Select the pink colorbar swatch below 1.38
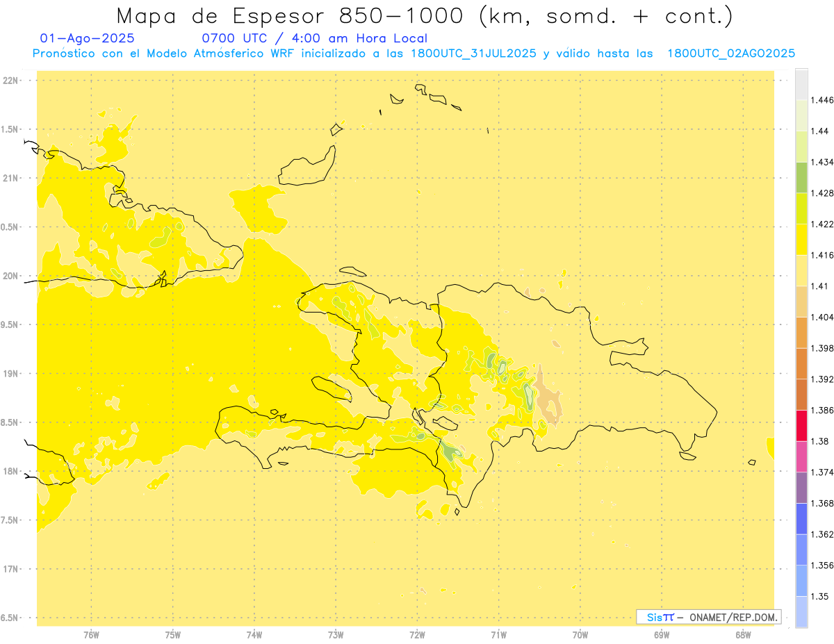This screenshot has width=834, height=644. (x=801, y=456)
